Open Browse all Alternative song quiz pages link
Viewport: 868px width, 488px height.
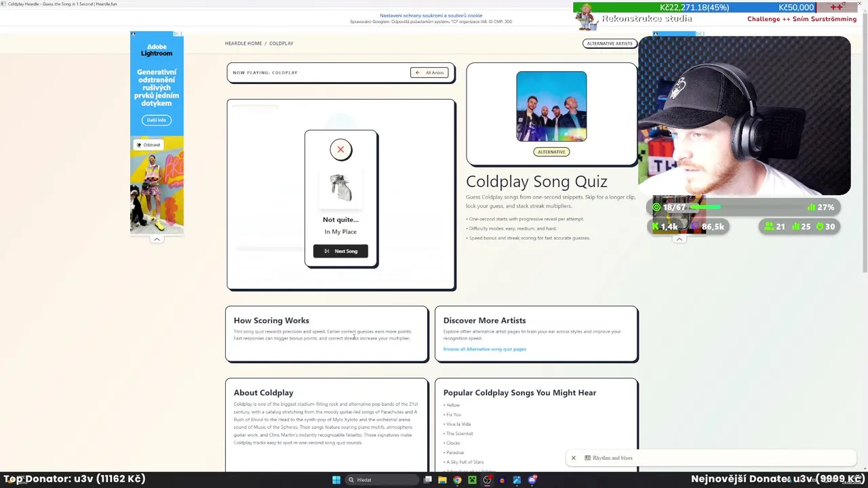pyautogui.click(x=485, y=349)
